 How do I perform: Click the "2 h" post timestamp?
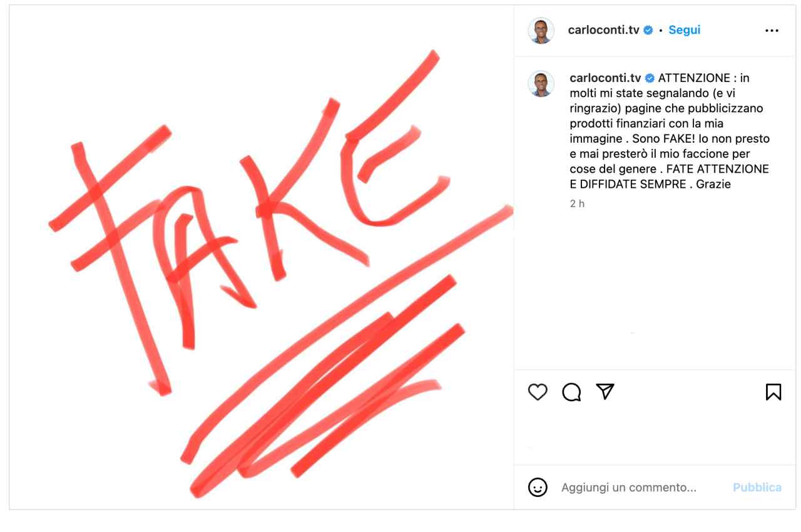click(x=577, y=203)
